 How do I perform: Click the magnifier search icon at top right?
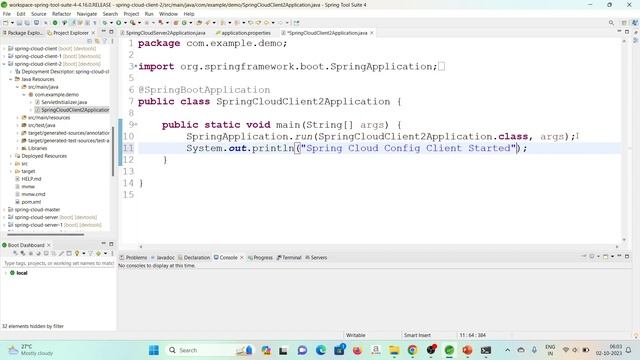(611, 23)
